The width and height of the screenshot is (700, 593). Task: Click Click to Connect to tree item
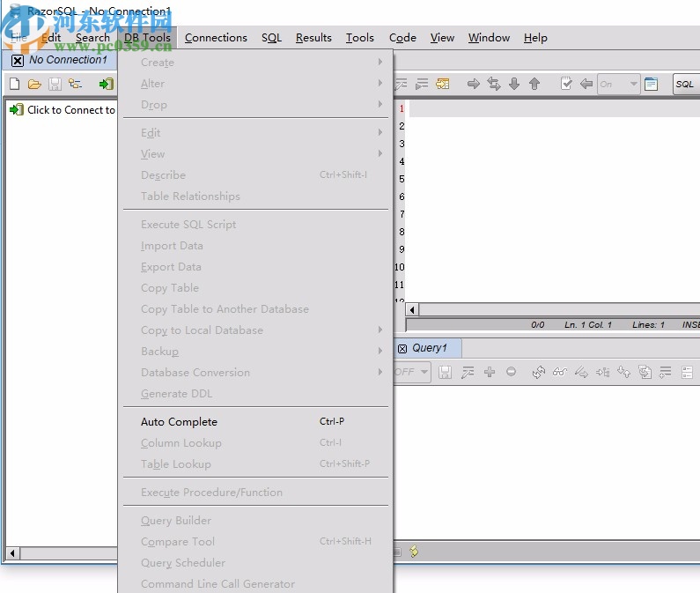point(63,110)
